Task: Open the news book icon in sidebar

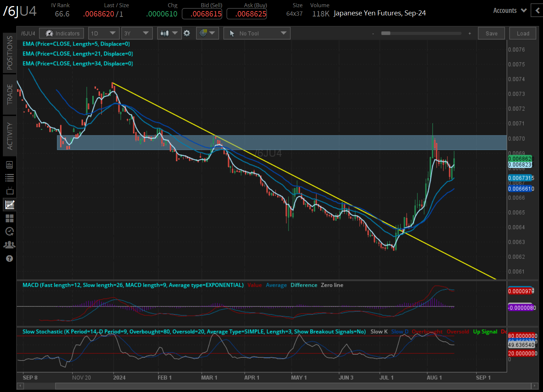Action: coord(10,165)
